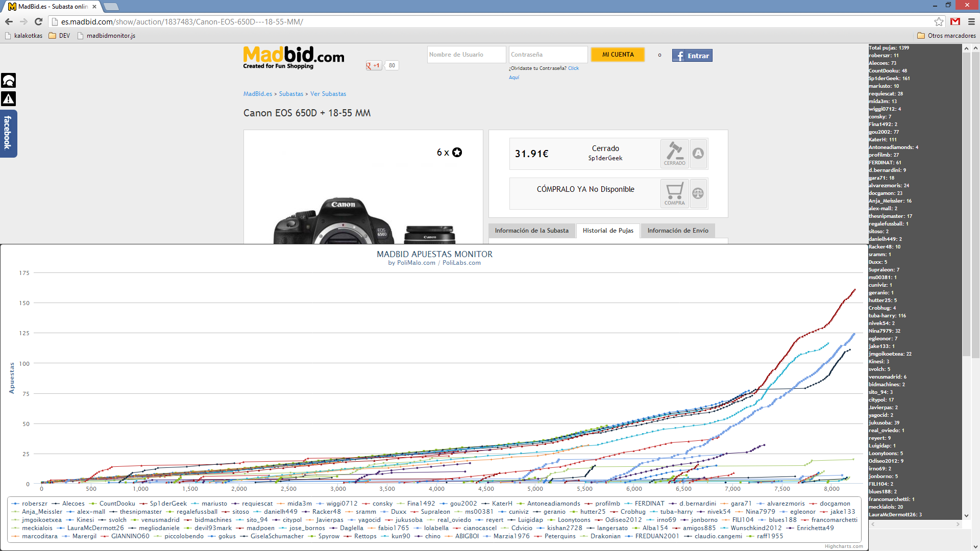Click 'tuba-harry: 116' entry in bid list
The width and height of the screenshot is (980, 551).
point(888,316)
